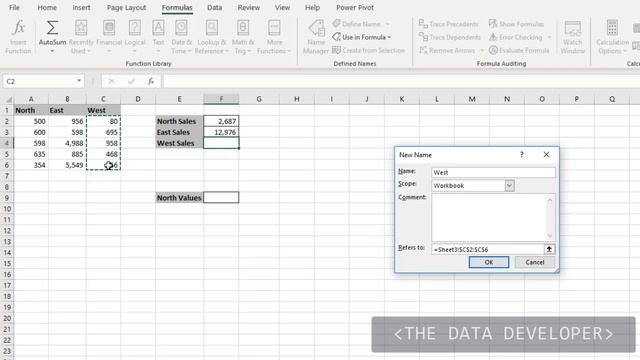640x360 pixels.
Task: Click Evaluate Formula
Action: (x=519, y=50)
